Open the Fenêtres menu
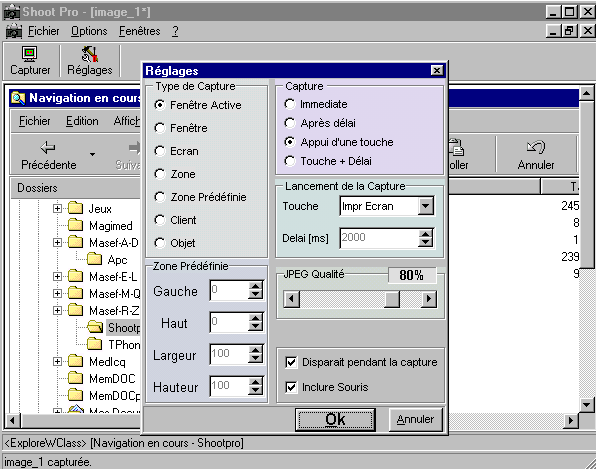596x469 pixels. point(139,31)
